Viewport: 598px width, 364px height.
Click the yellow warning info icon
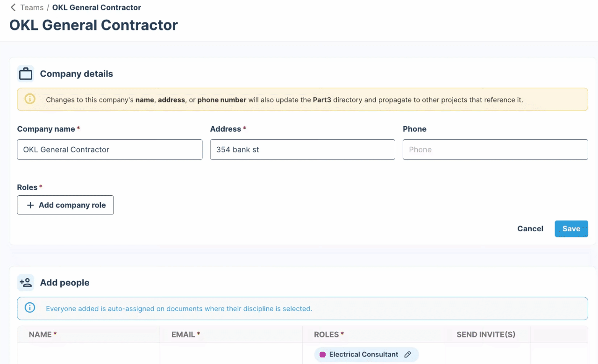tap(30, 99)
